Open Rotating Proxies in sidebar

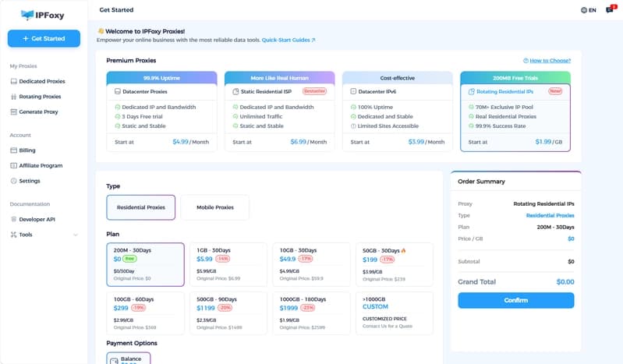click(40, 97)
